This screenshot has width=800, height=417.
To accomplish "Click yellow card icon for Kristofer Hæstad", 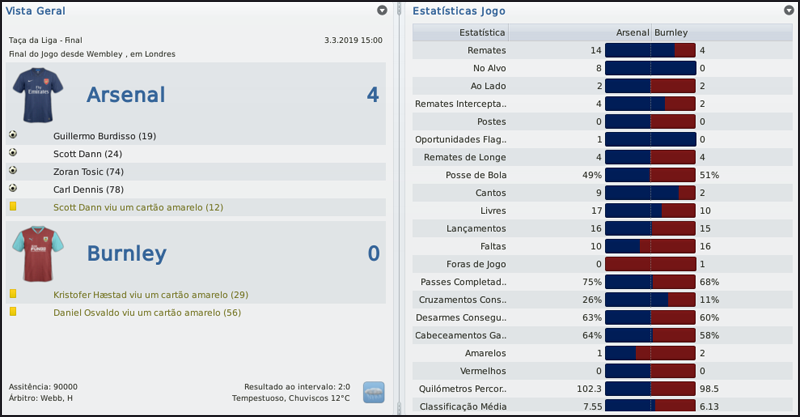I will 13,294.
